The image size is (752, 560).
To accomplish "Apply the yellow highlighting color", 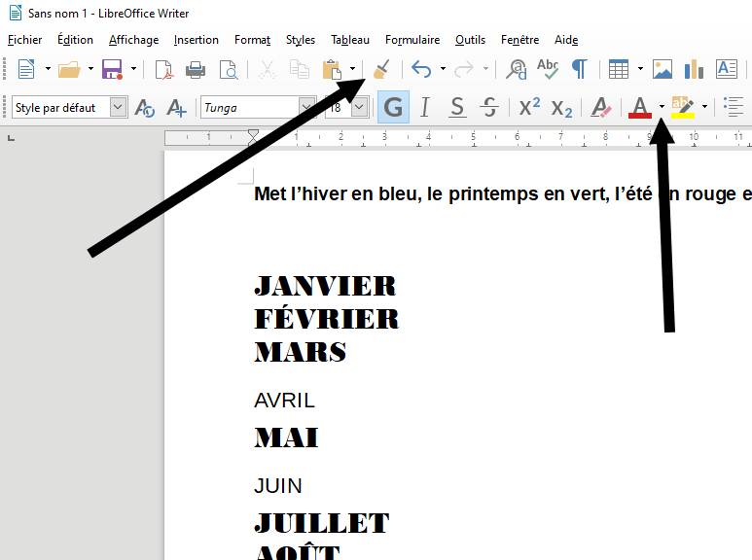I will point(682,107).
